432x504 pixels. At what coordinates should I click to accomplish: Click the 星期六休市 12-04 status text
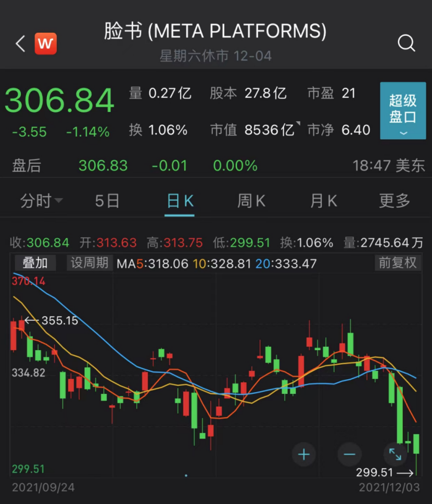click(215, 56)
